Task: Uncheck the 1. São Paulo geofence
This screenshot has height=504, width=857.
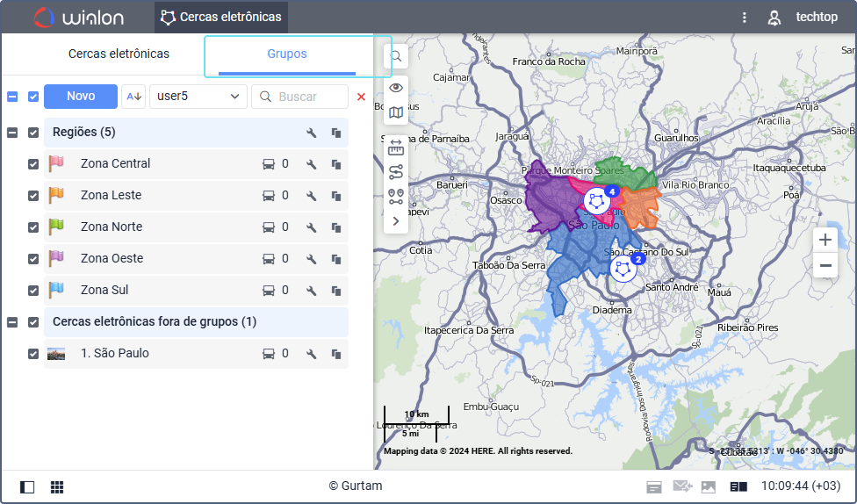Action: [x=33, y=354]
